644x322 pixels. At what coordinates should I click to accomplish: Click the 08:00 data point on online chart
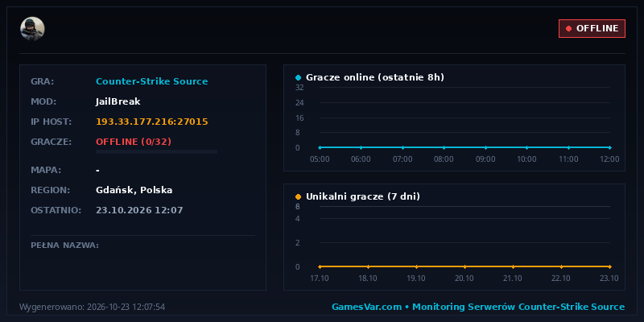click(444, 147)
